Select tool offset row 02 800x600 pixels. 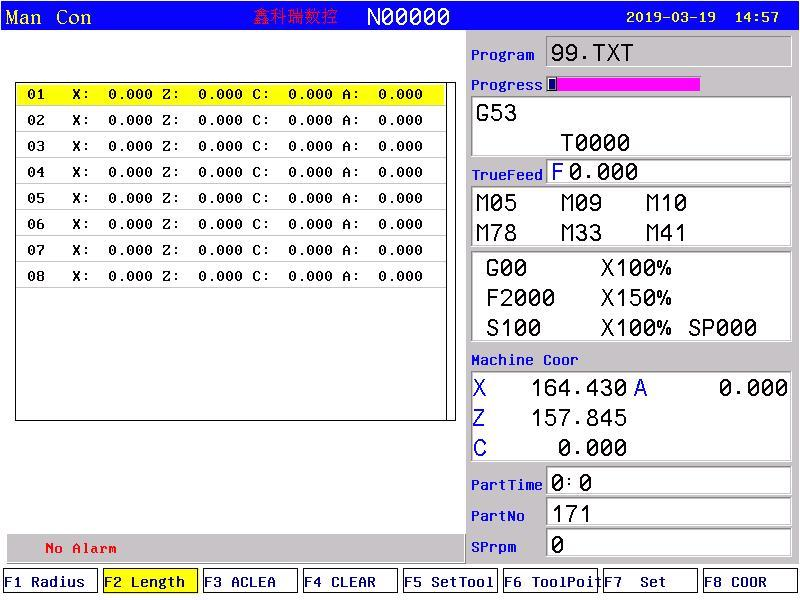(x=231, y=120)
